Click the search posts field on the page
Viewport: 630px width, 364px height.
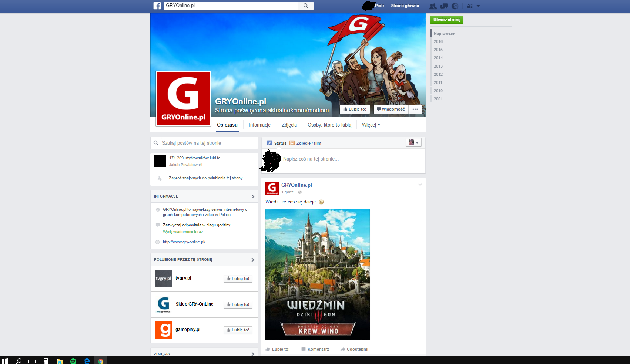click(x=204, y=143)
